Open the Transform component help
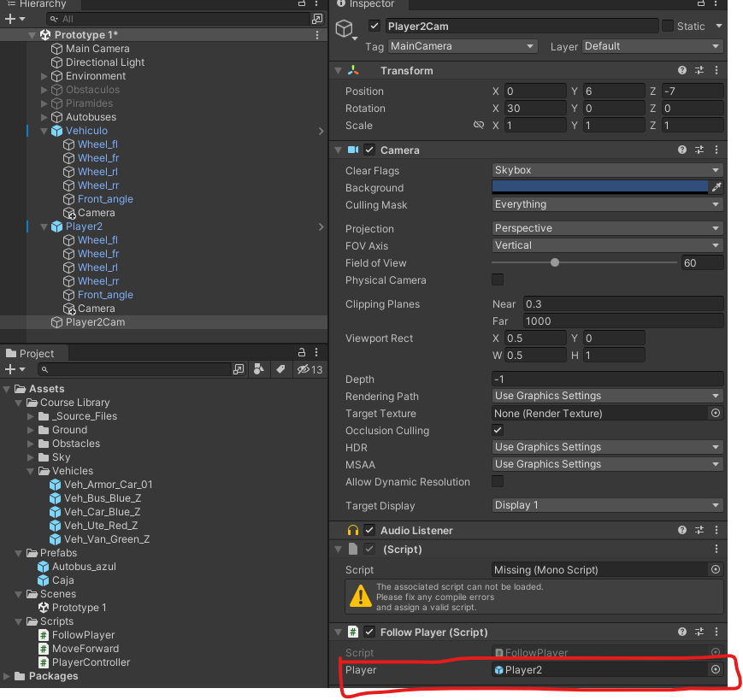The image size is (743, 700). tap(682, 71)
